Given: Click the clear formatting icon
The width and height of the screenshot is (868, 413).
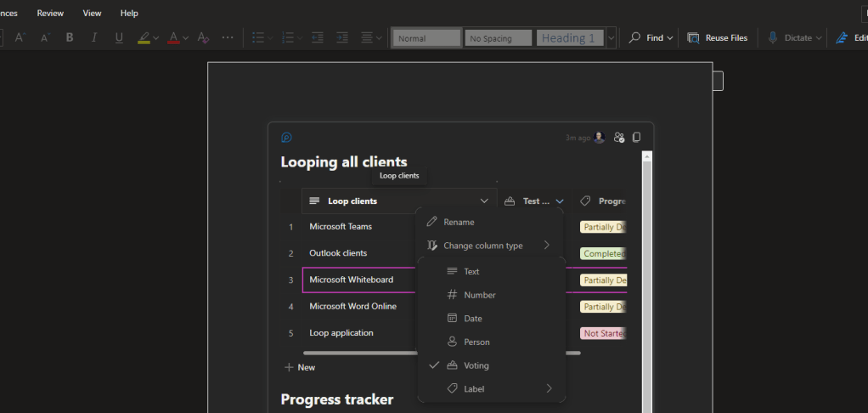Looking at the screenshot, I should [x=202, y=38].
